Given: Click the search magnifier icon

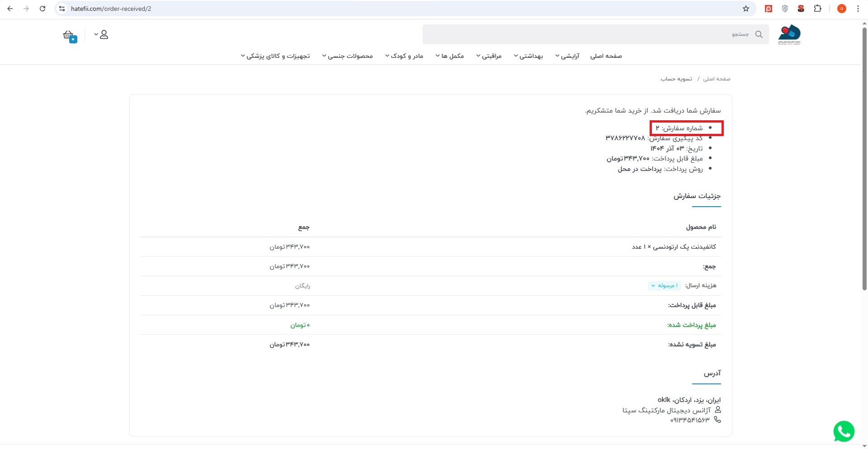Looking at the screenshot, I should click(x=759, y=34).
